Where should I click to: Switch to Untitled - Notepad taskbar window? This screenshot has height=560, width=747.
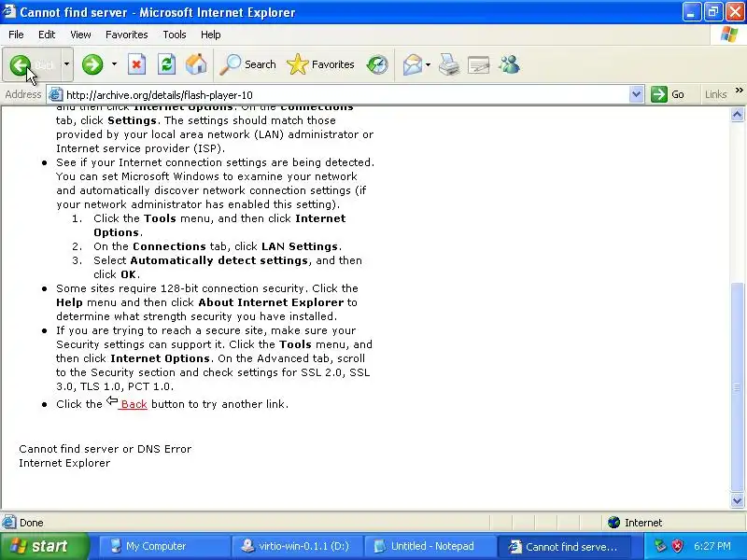point(430,546)
